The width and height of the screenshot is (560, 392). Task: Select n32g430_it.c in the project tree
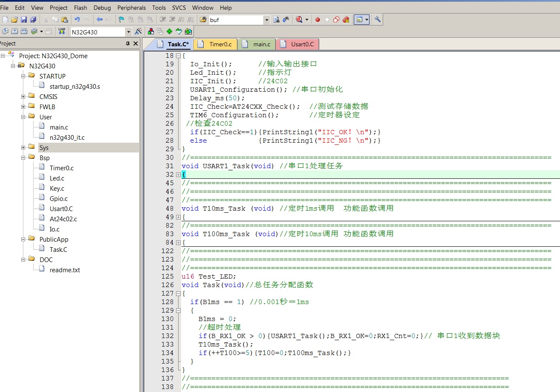coord(67,138)
